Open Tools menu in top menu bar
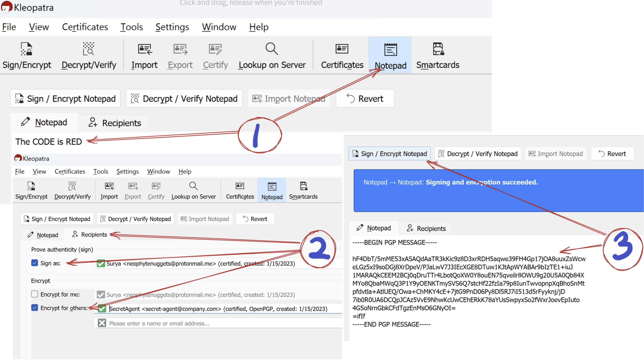This screenshot has width=644, height=360. click(x=132, y=27)
